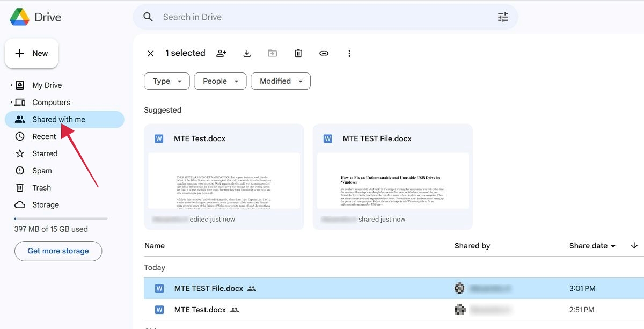This screenshot has width=644, height=329.
Task: Open advanced search filters in search bar
Action: pyautogui.click(x=503, y=17)
